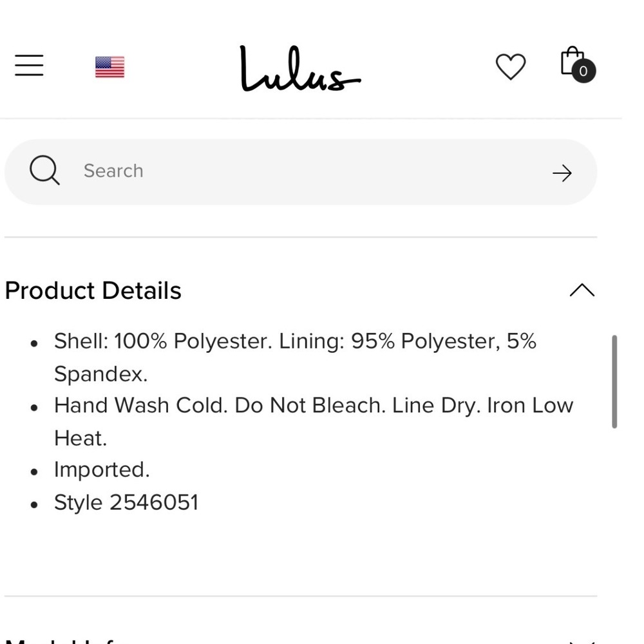Viewport: 644px width, 644px height.
Task: Open the hamburger navigation menu
Action: click(x=29, y=65)
